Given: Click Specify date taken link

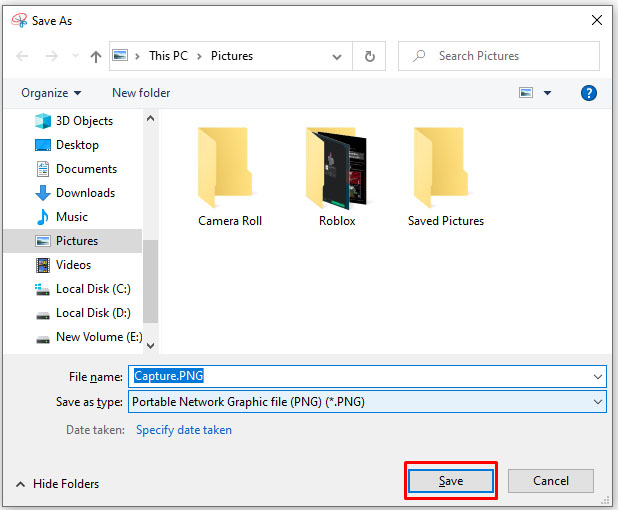Looking at the screenshot, I should pos(184,430).
